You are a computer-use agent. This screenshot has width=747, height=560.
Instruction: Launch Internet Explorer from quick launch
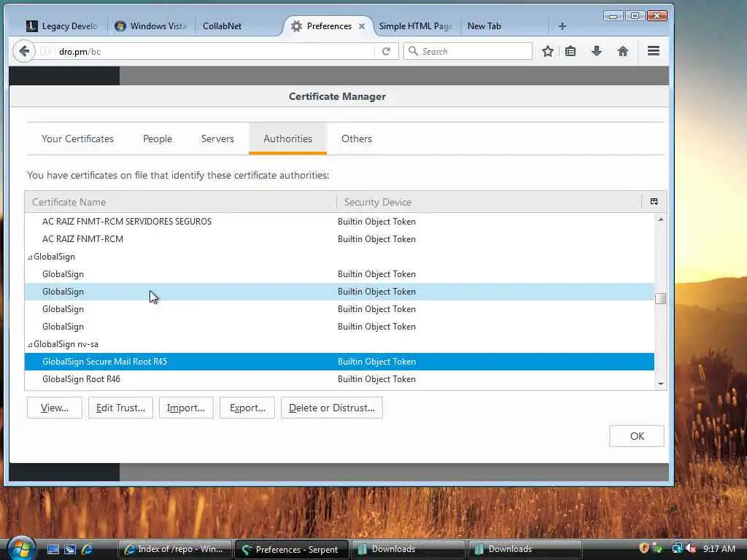[87, 549]
